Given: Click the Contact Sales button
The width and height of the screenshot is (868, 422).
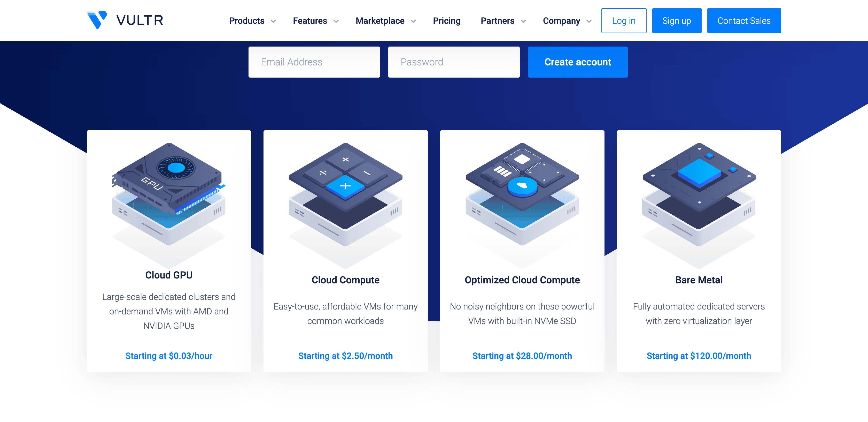Looking at the screenshot, I should (x=744, y=21).
